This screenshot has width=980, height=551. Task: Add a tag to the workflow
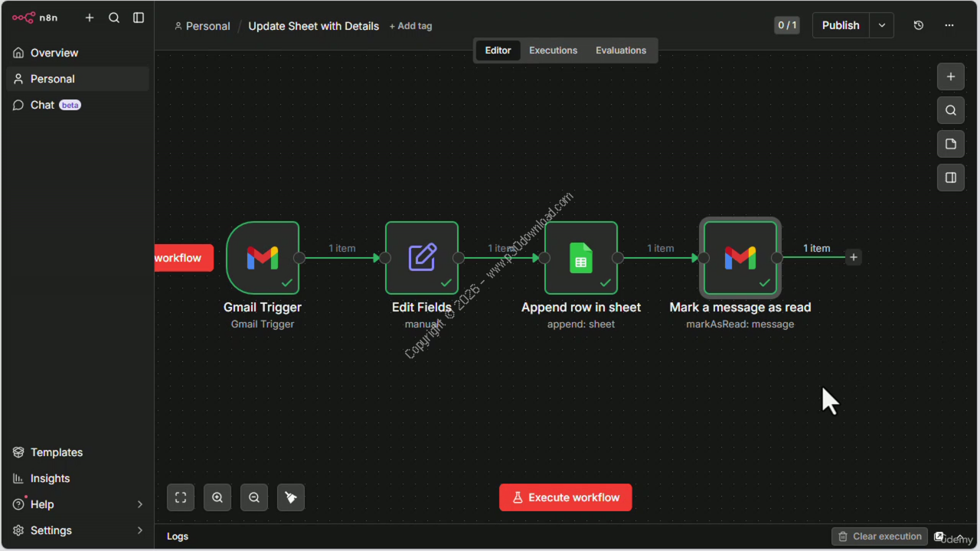click(x=410, y=26)
